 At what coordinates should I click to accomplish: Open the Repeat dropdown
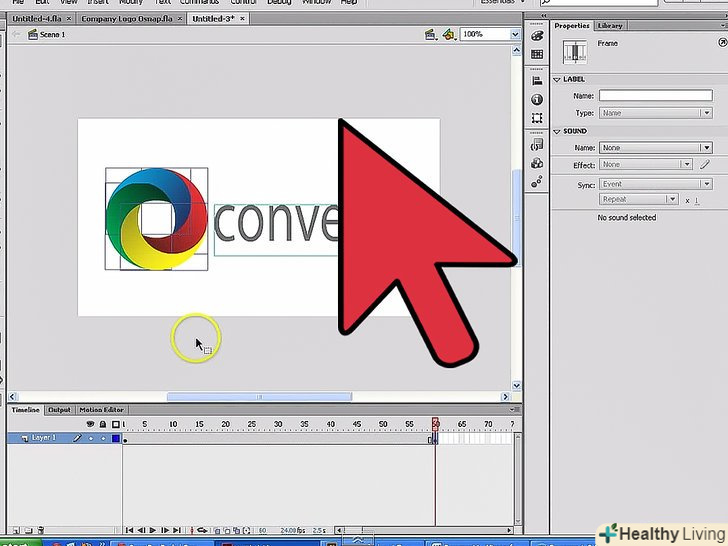(638, 199)
